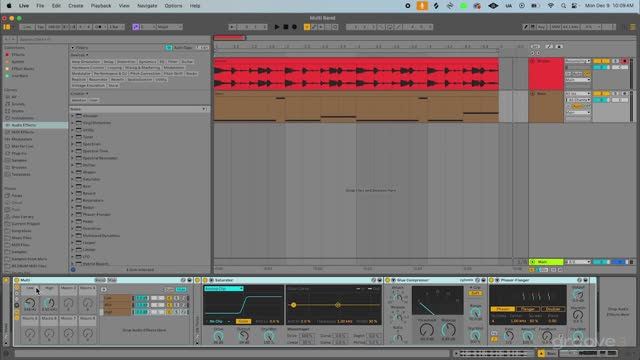Disable the Glue Compressor device activator
The width and height of the screenshot is (640, 360).
[387, 280]
